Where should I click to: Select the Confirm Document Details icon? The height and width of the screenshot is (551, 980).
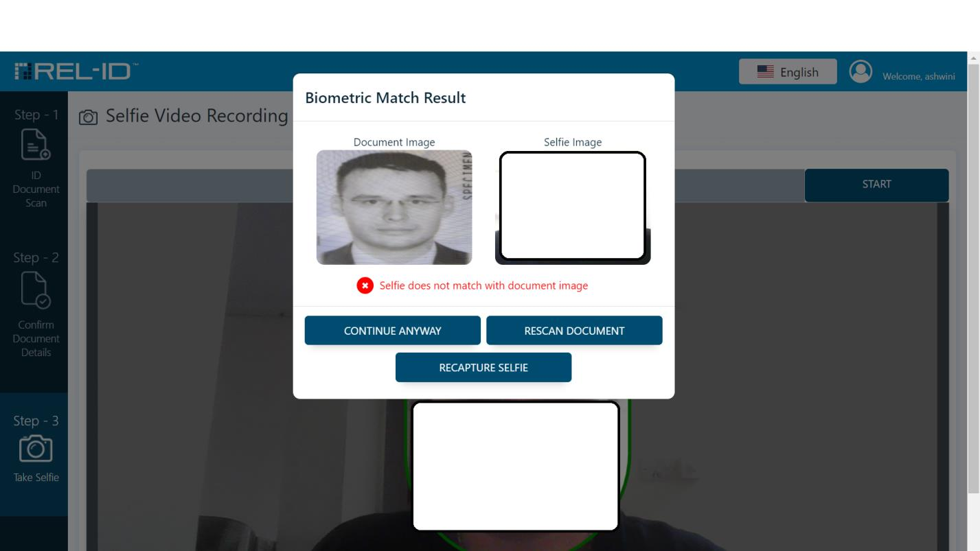(x=35, y=289)
